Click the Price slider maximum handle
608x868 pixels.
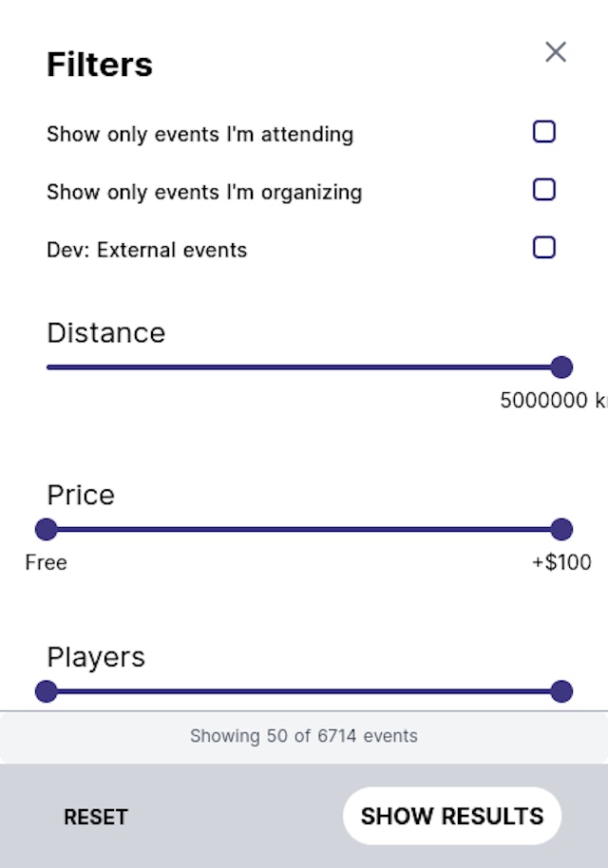561,529
